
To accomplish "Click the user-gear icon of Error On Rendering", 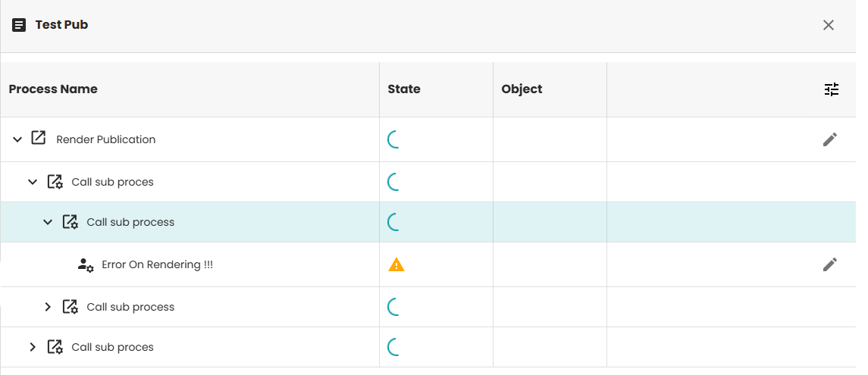I will (85, 265).
